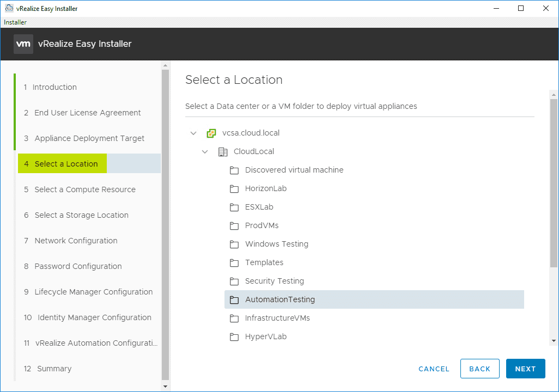Click the ProdVMs folder icon
The width and height of the screenshot is (559, 392).
click(x=234, y=225)
